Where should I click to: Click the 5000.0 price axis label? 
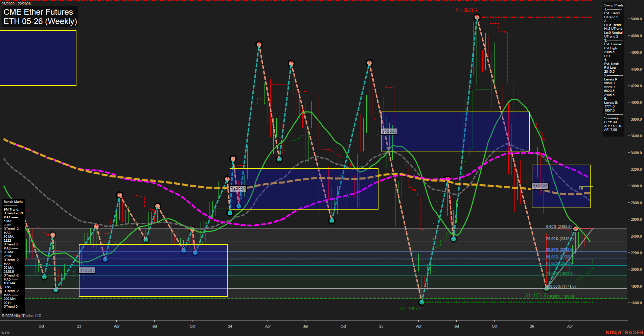(x=636, y=19)
